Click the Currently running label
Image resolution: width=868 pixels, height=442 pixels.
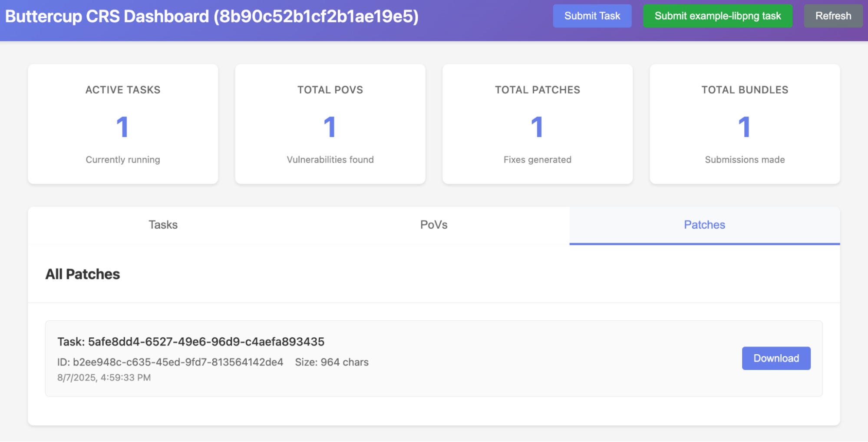click(x=123, y=160)
